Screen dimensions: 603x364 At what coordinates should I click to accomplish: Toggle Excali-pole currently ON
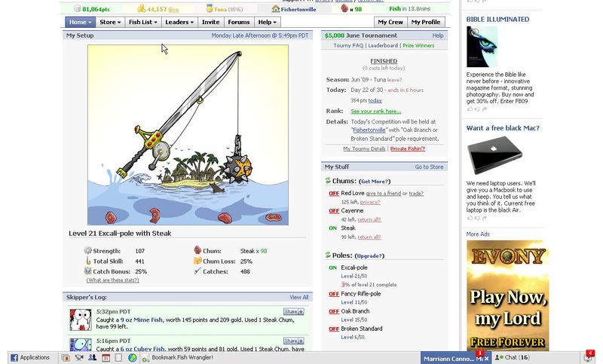333,268
